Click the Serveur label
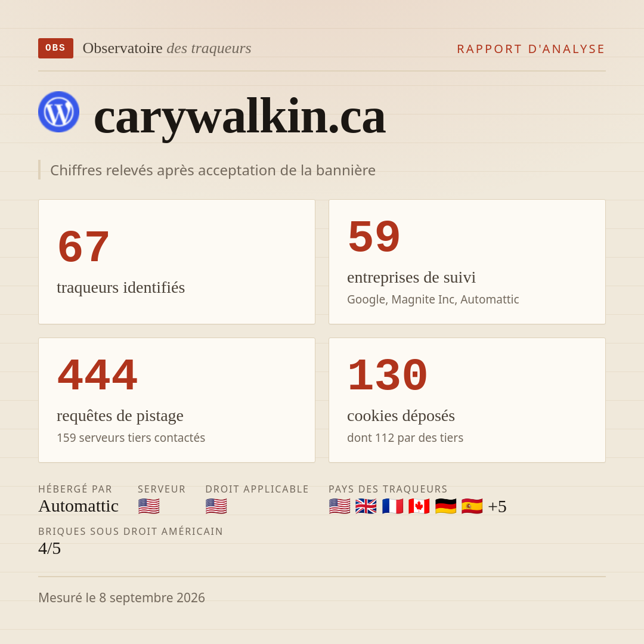Viewport: 644px width, 644px height. pyautogui.click(x=162, y=489)
